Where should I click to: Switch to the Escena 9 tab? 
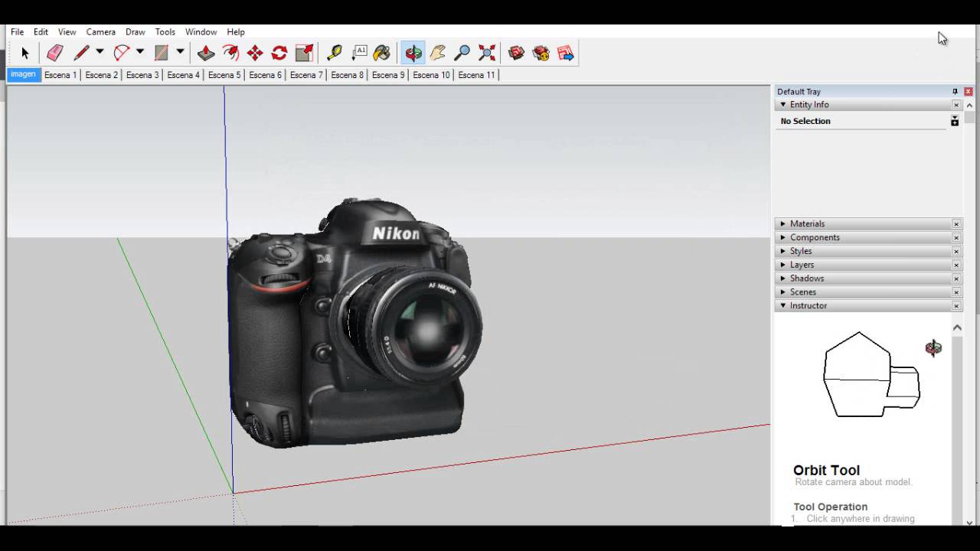pos(388,75)
